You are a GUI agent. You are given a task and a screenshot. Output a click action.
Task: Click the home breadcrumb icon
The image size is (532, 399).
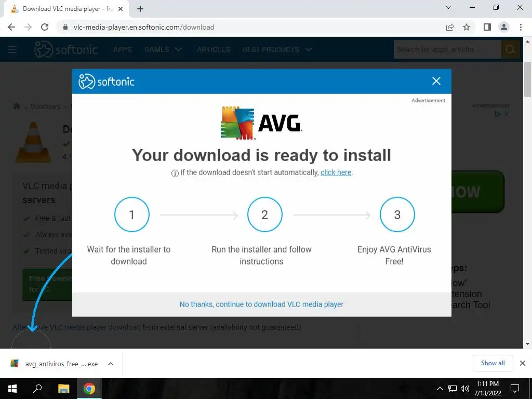point(17,107)
